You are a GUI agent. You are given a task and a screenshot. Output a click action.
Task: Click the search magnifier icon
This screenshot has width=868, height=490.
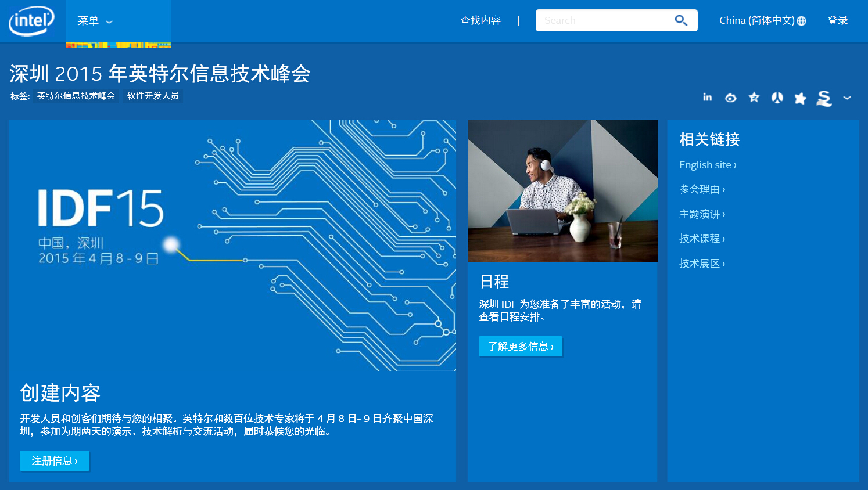pyautogui.click(x=681, y=20)
